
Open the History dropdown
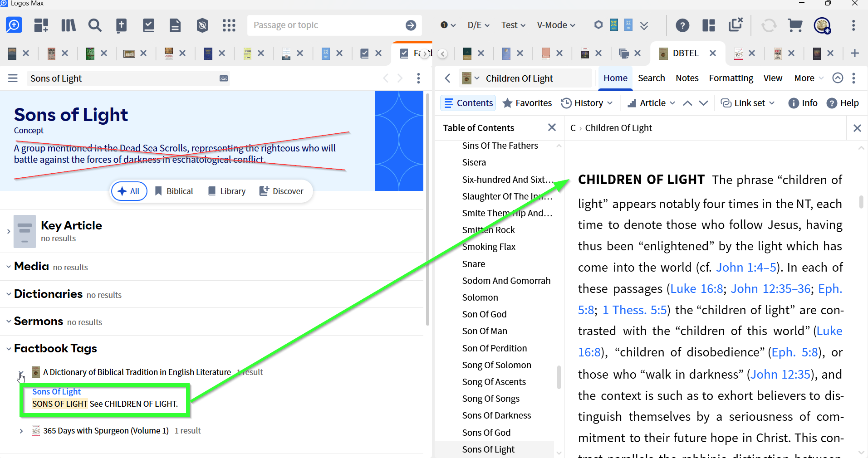pyautogui.click(x=587, y=103)
